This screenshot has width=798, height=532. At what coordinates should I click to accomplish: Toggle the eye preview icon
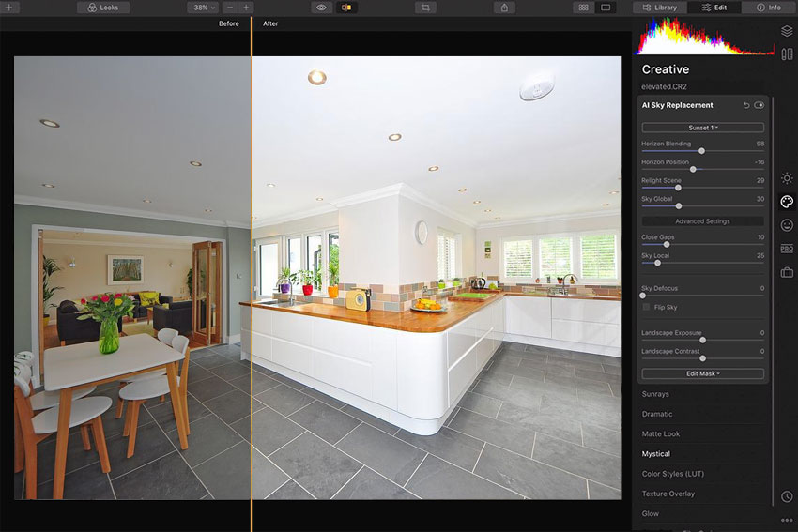321,8
